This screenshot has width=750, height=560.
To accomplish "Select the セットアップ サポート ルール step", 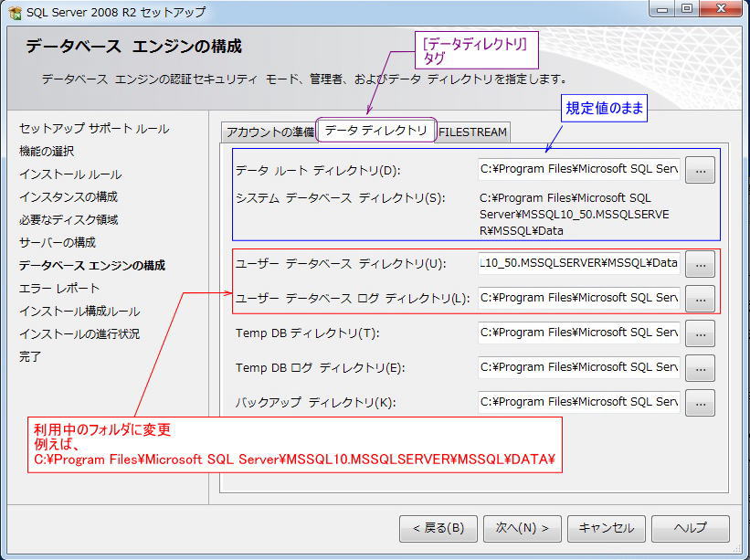I will pos(94,129).
